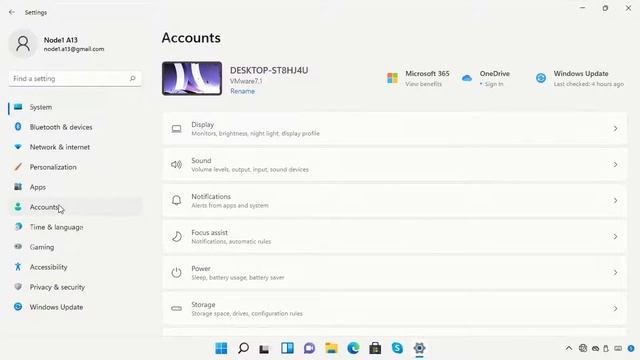Image resolution: width=640 pixels, height=360 pixels.
Task: Open Task View on the taskbar
Action: click(264, 349)
